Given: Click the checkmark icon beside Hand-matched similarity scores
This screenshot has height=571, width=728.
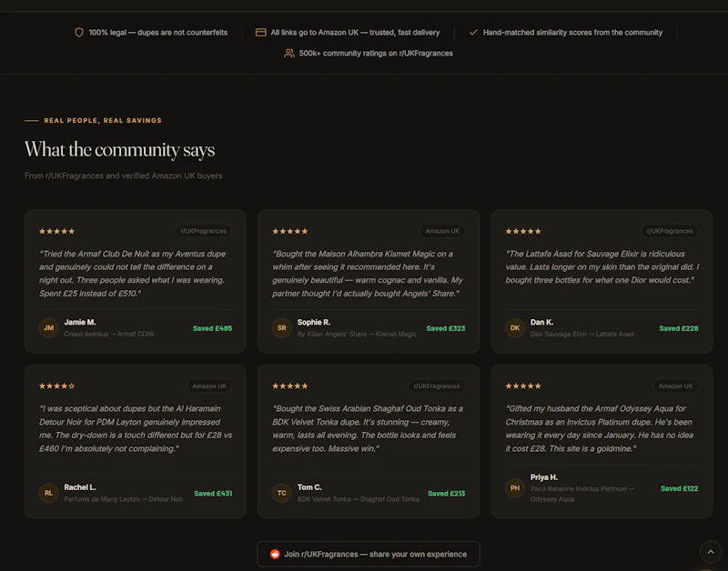Looking at the screenshot, I should tap(473, 33).
